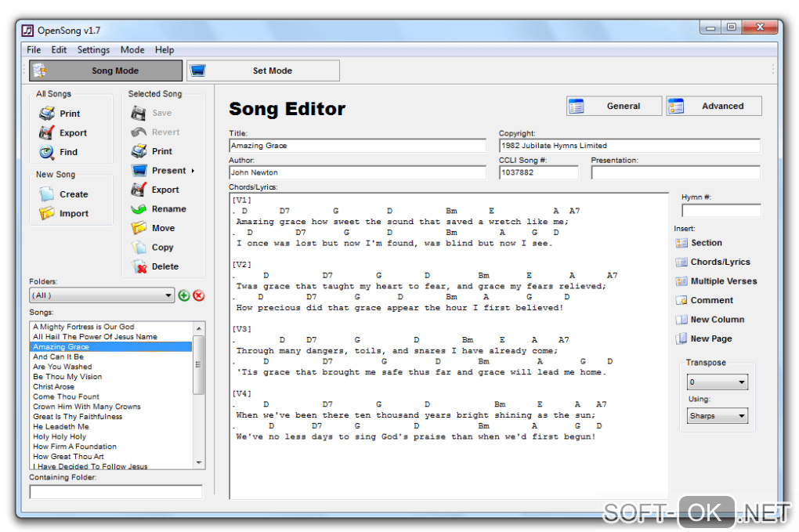799x532 pixels.
Task: Print the selected song
Action: [x=151, y=151]
